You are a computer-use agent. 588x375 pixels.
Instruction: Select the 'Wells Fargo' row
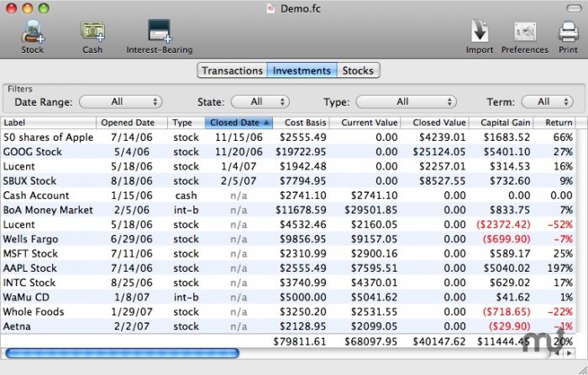click(x=288, y=239)
